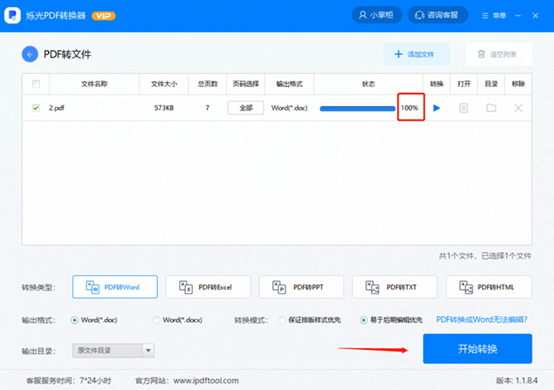Screen dimensions: 554x390
Task: Remove 2.pdf with the X icon
Action: click(x=518, y=108)
